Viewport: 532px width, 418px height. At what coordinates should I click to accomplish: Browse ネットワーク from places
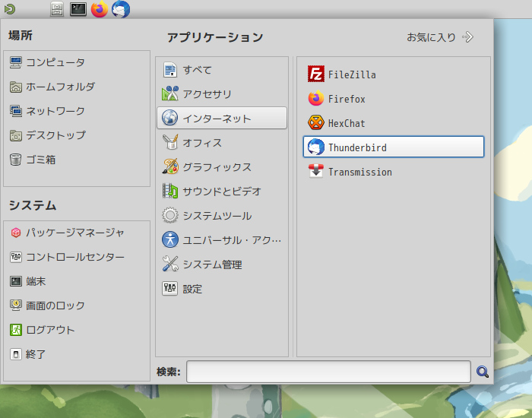[77, 111]
